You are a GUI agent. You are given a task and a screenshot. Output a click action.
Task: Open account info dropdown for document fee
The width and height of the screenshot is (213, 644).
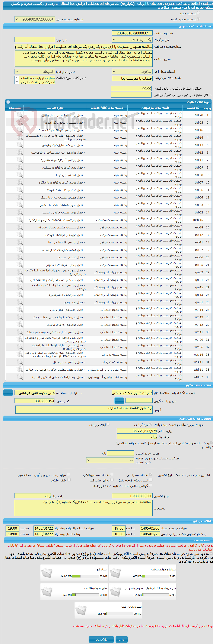tap(110, 460)
